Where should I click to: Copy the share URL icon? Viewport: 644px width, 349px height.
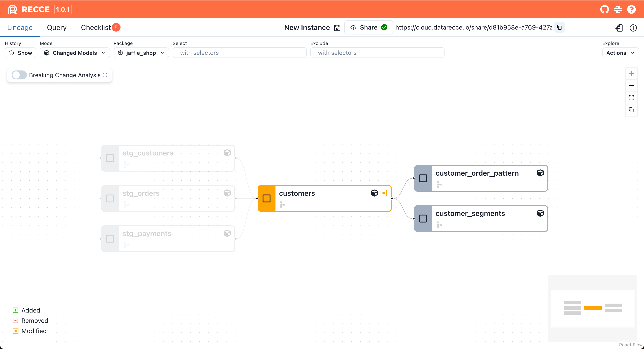tap(559, 28)
